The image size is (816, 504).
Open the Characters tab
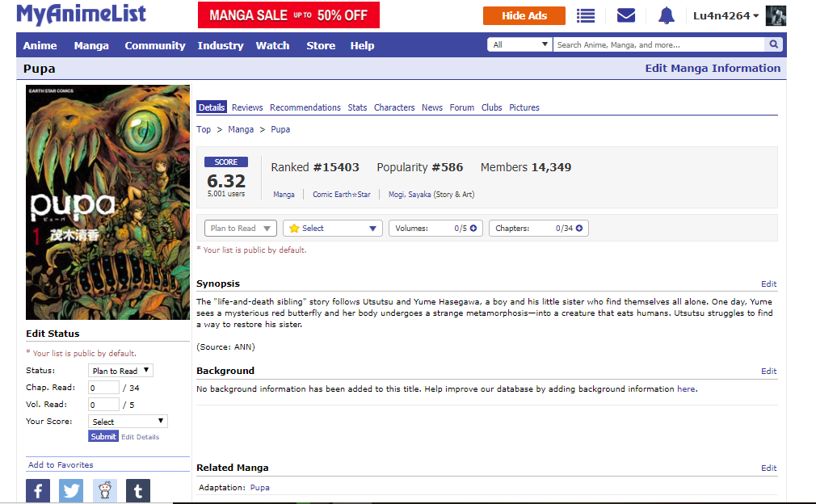394,107
